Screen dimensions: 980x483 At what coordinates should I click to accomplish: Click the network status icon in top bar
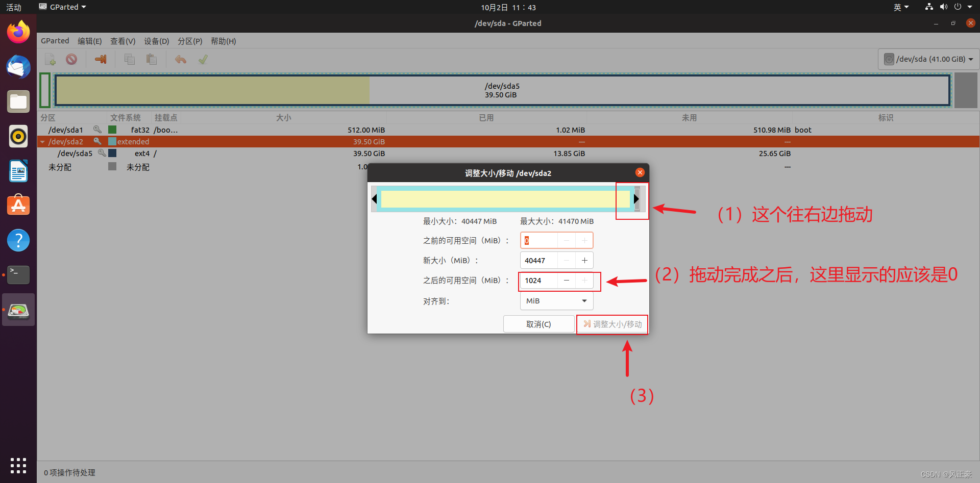click(929, 7)
